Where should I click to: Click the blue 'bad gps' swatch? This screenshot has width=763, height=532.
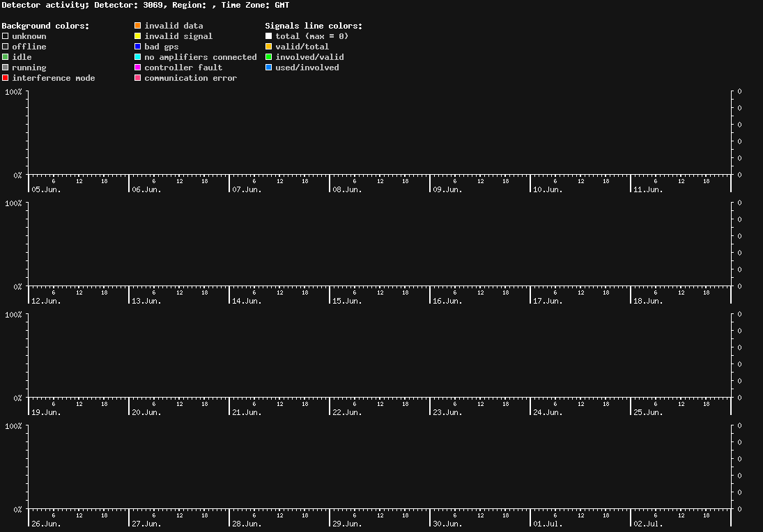(x=138, y=47)
